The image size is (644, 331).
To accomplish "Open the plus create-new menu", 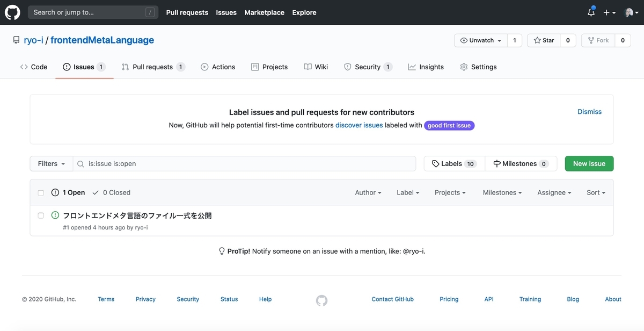I will 610,12.
